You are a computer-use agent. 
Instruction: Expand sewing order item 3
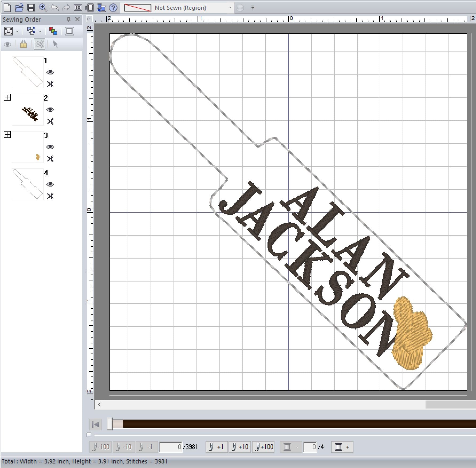point(7,134)
